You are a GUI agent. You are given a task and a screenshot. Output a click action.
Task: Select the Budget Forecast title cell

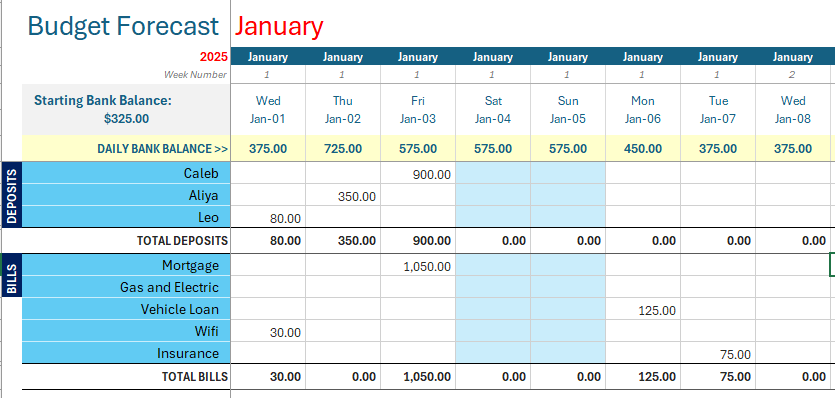(x=124, y=26)
